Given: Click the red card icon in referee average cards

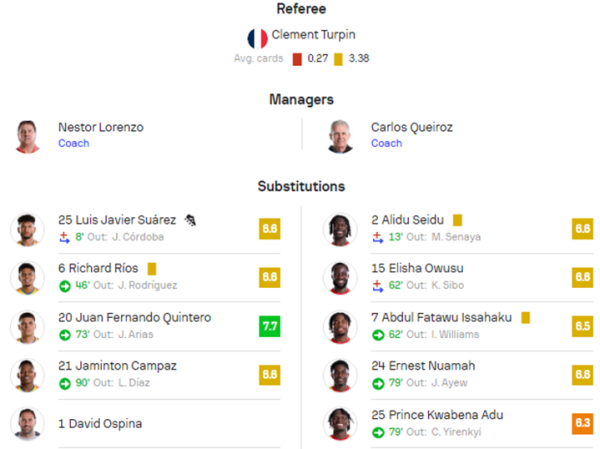Looking at the screenshot, I should pos(297,59).
